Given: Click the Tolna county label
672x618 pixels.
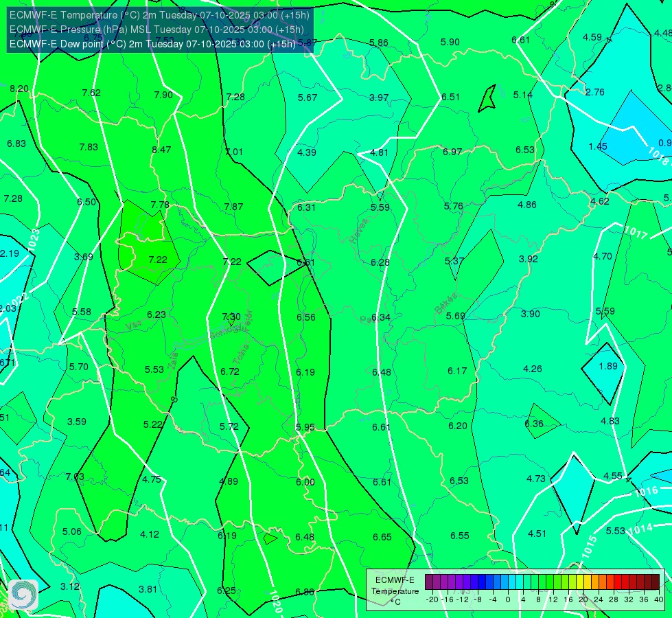Looking at the screenshot, I should point(241,354).
